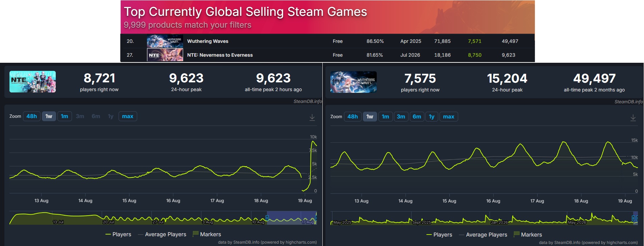644x246 pixels.
Task: Click NTE's 8,721 players right now value
Action: (99, 78)
